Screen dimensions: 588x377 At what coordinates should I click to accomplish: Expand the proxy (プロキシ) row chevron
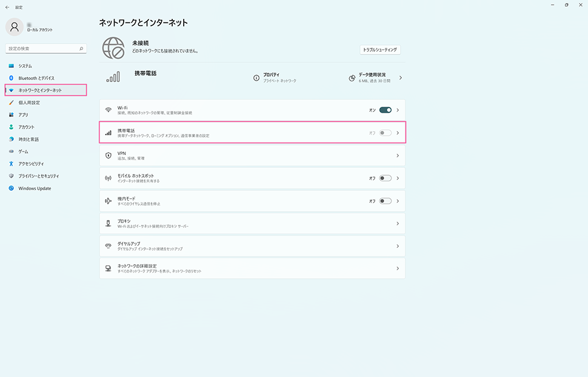click(x=398, y=224)
